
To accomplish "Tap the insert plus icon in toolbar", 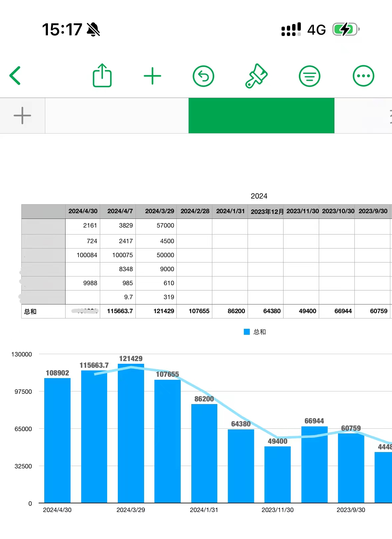I will (152, 76).
